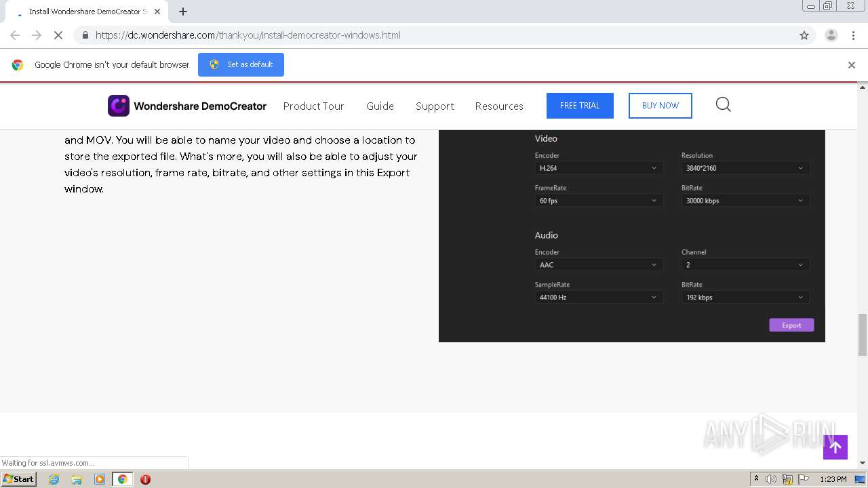Click the purple back-to-top arrow button
Screen dimensions: 868x488
tap(835, 447)
